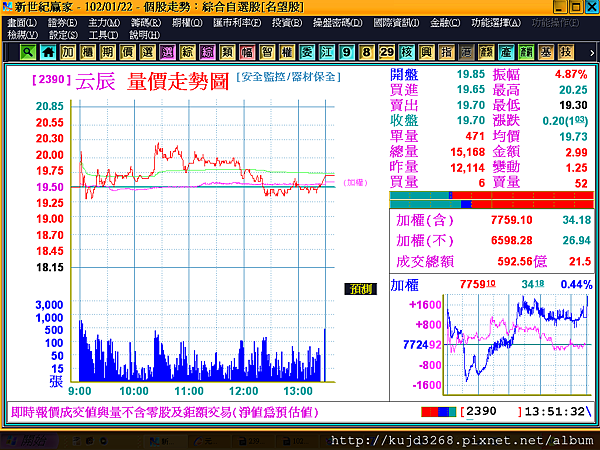Open the 國際資訊(I) menu
Image resolution: width=600 pixels, height=450 pixels.
(396, 23)
